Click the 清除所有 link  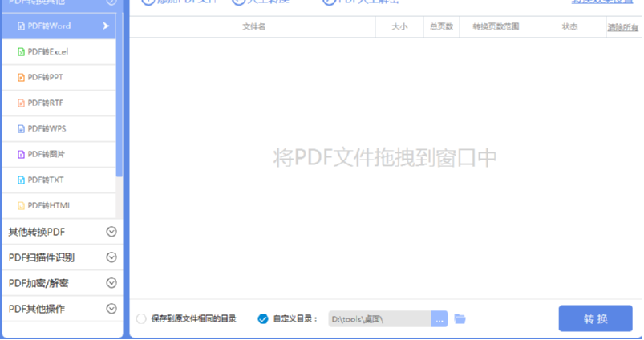(622, 27)
